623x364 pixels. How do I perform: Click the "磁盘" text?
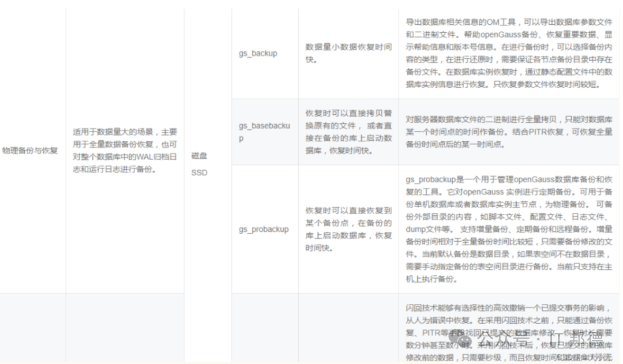point(199,156)
